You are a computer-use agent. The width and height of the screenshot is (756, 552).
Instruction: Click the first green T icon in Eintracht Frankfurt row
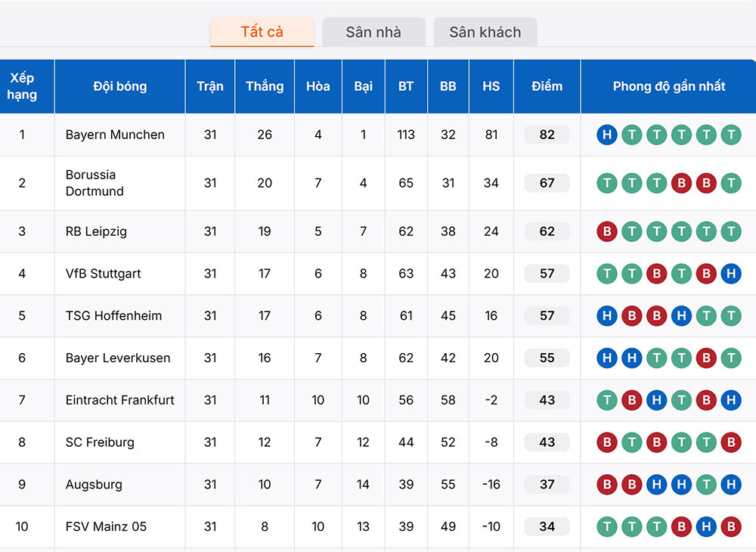pos(607,400)
